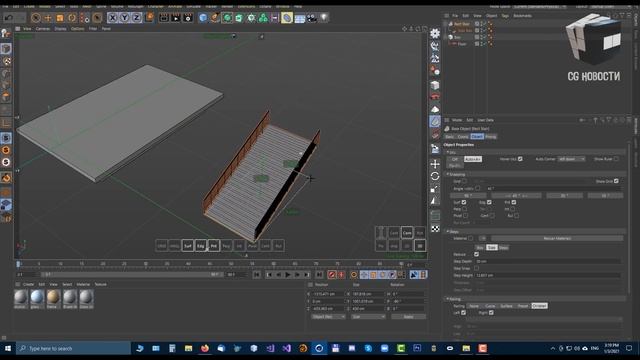Click the Render View clapperboard icon
Screen dimensions: 640x360
(x=164, y=18)
